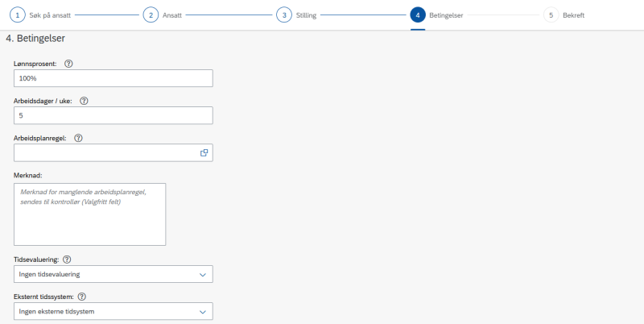Image resolution: width=644 pixels, height=324 pixels.
Task: Select step 4 Betingelser
Action: coord(436,15)
